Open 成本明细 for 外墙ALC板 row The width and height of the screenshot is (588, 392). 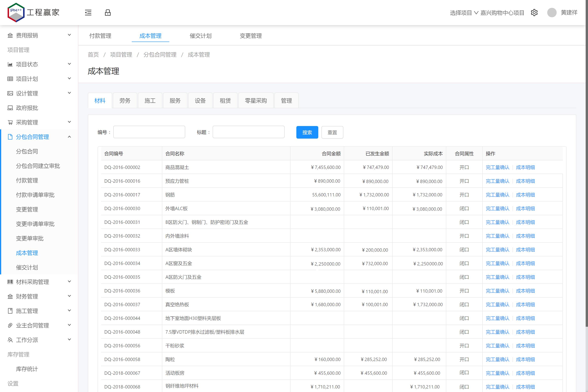coord(525,209)
